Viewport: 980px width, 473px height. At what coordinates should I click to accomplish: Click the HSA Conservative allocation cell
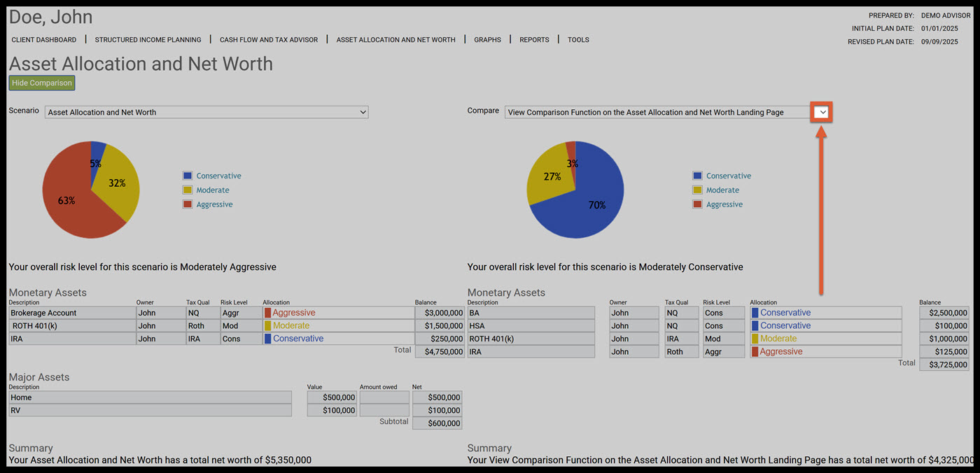[x=825, y=325]
